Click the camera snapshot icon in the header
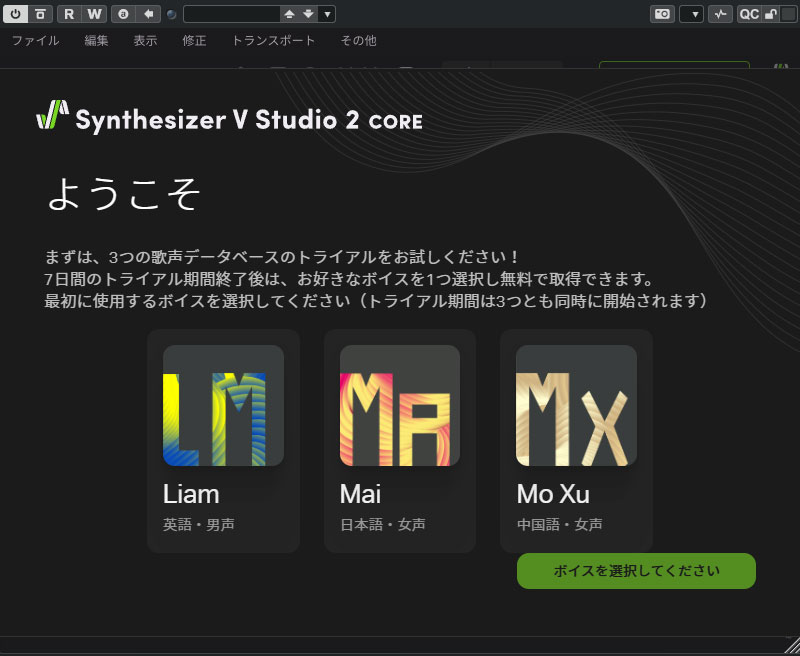800x656 pixels. 662,14
